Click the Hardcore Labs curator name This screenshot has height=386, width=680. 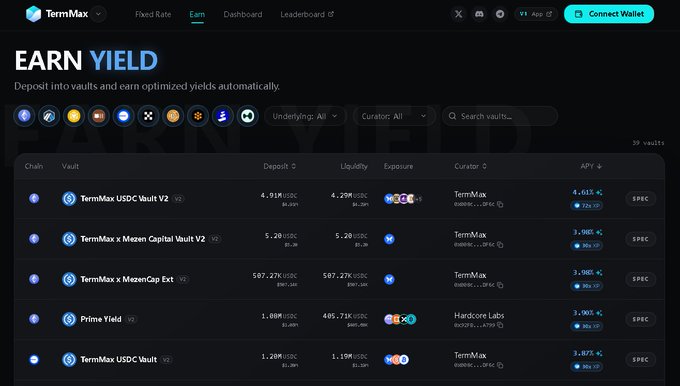[479, 315]
